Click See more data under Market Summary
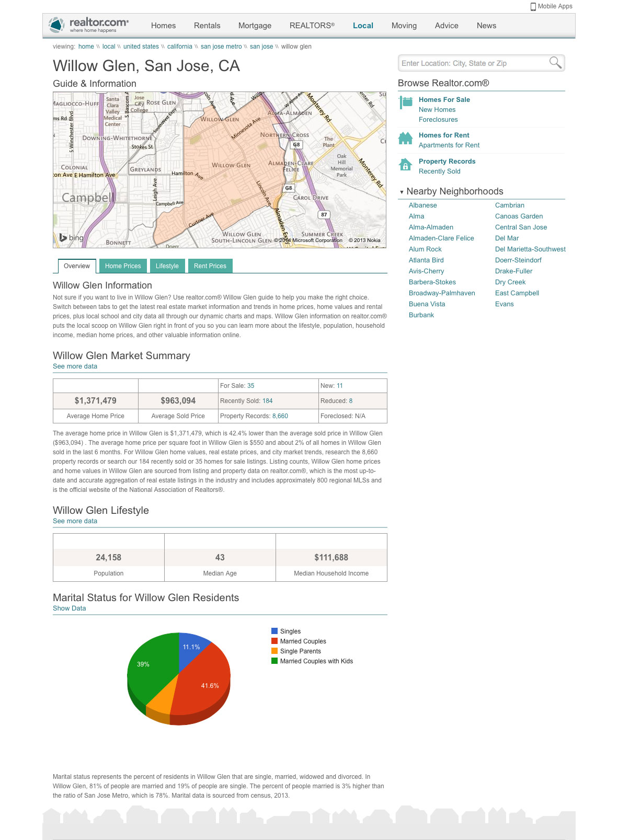 tap(75, 366)
